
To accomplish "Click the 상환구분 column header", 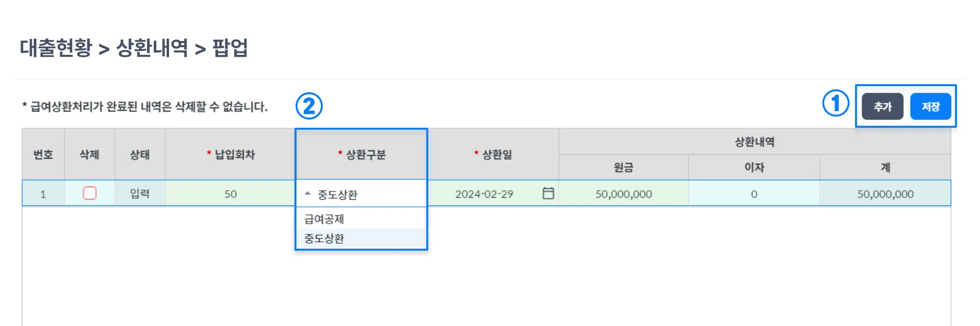I will (362, 155).
